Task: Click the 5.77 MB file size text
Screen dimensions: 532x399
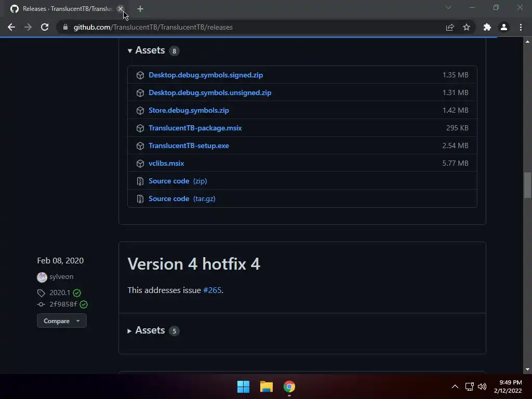Action: point(455,163)
